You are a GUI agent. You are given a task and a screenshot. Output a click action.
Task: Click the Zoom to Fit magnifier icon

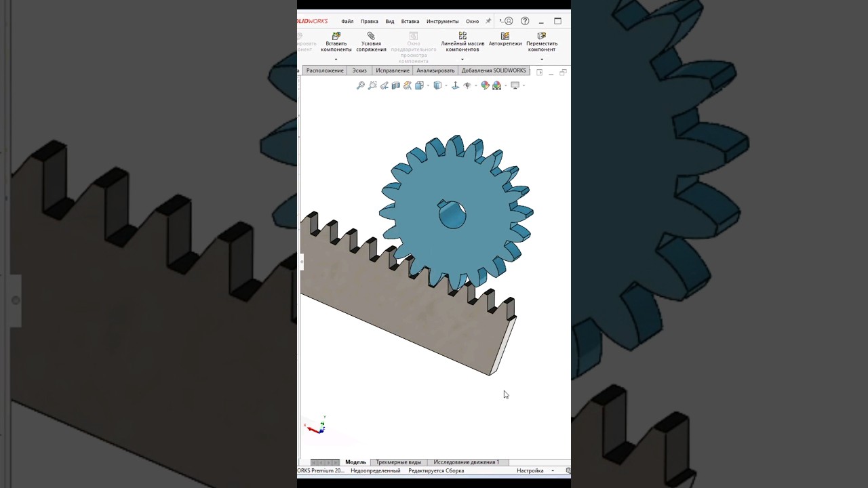pos(361,85)
